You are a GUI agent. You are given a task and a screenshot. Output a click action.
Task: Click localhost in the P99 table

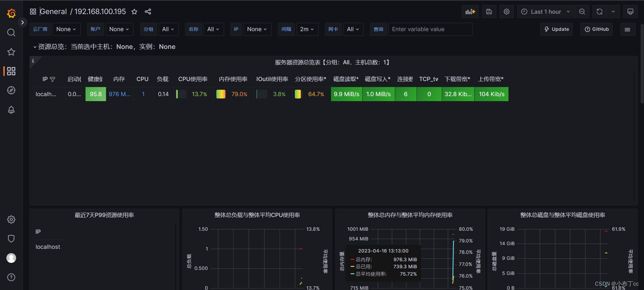pyautogui.click(x=48, y=247)
